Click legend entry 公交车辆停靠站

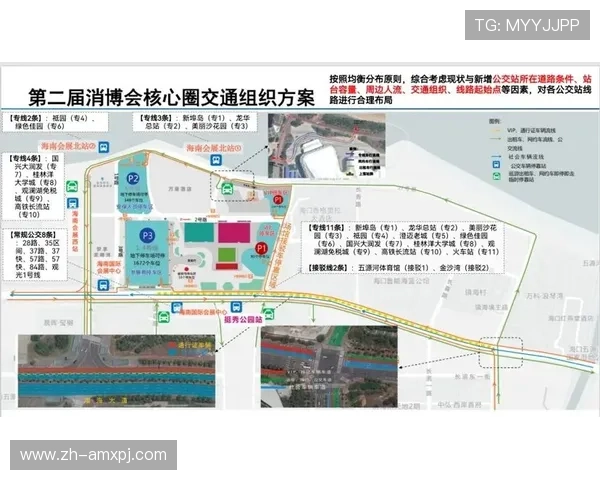pos(528,166)
